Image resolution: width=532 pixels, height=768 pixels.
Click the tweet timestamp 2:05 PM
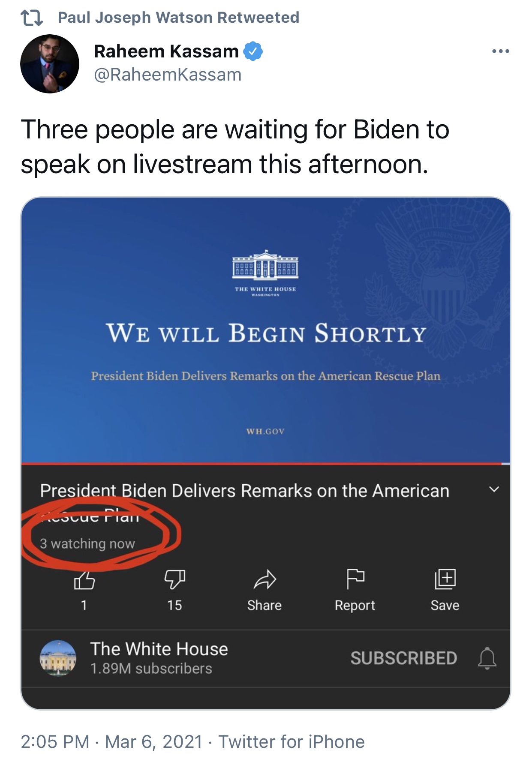(x=55, y=741)
